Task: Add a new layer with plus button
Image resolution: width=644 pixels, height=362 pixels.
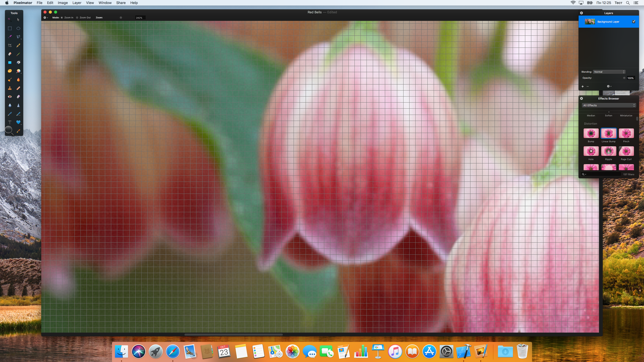Action: point(583,86)
